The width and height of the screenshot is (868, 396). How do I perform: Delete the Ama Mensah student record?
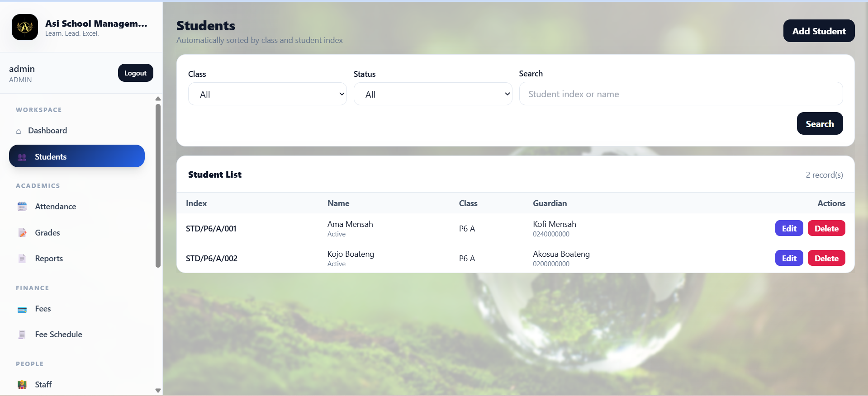click(826, 228)
